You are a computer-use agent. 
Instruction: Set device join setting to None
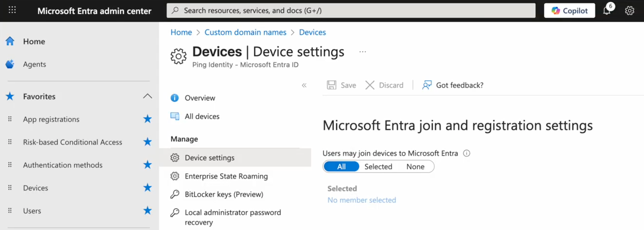point(415,166)
